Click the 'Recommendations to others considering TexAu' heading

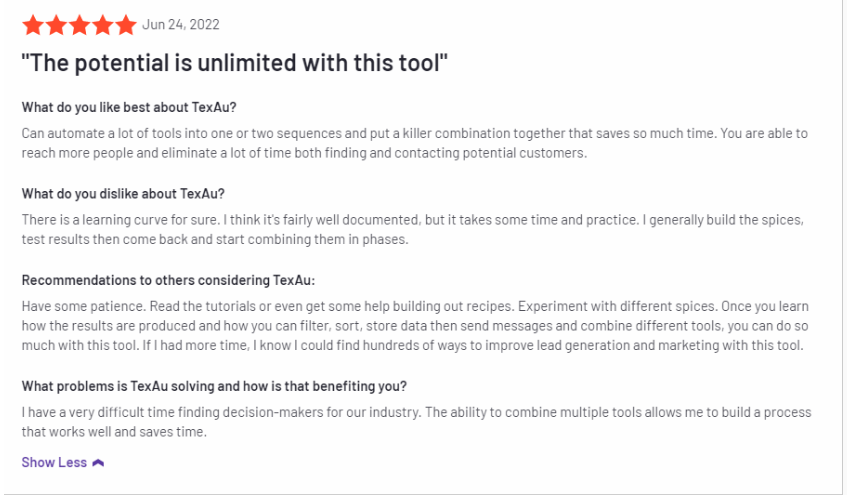tap(168, 280)
